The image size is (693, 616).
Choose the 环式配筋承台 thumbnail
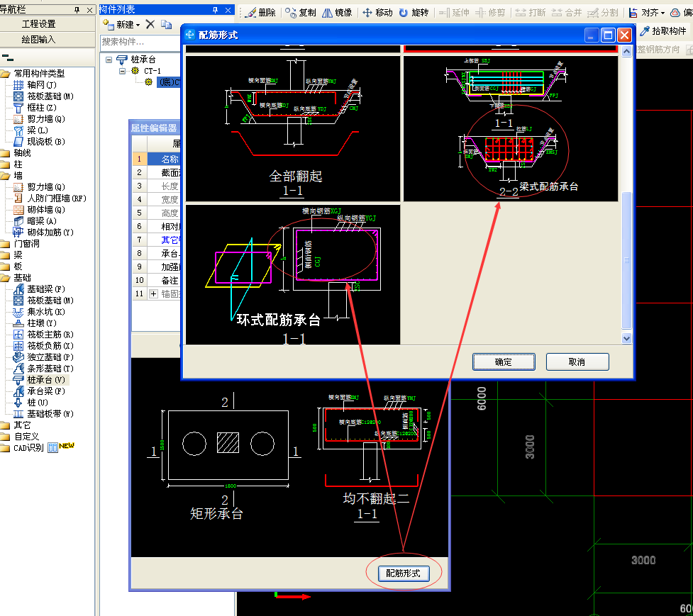coord(293,274)
